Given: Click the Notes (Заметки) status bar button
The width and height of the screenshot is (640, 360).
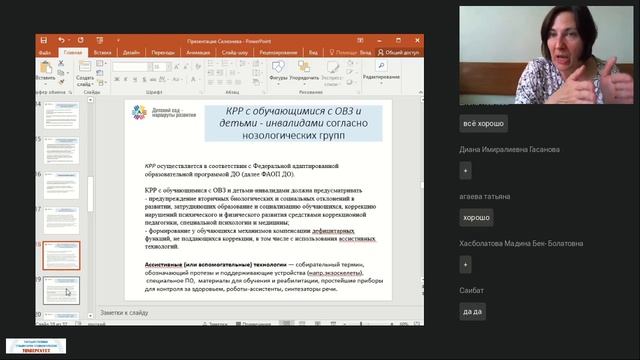Looking at the screenshot, I should 215,324.
